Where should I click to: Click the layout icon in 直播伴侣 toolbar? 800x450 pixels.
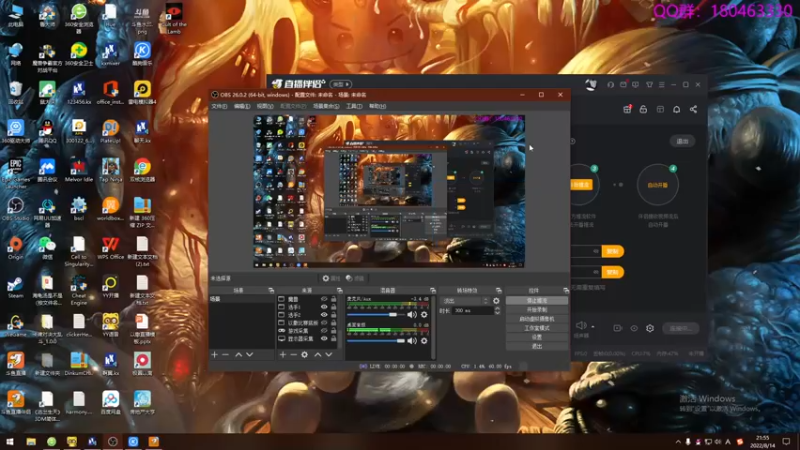[x=660, y=109]
